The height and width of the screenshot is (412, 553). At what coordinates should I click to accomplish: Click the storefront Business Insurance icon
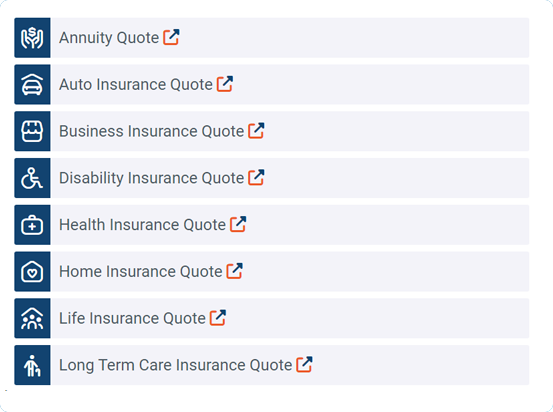[32, 131]
